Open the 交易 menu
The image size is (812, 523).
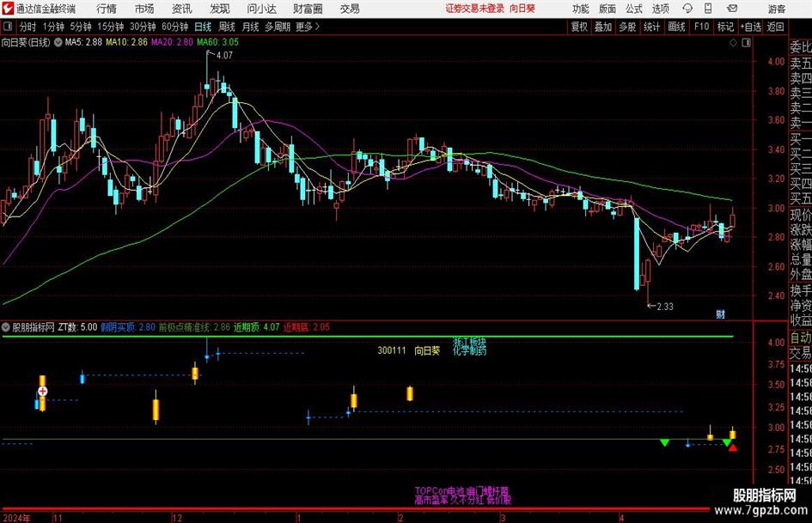coord(350,9)
